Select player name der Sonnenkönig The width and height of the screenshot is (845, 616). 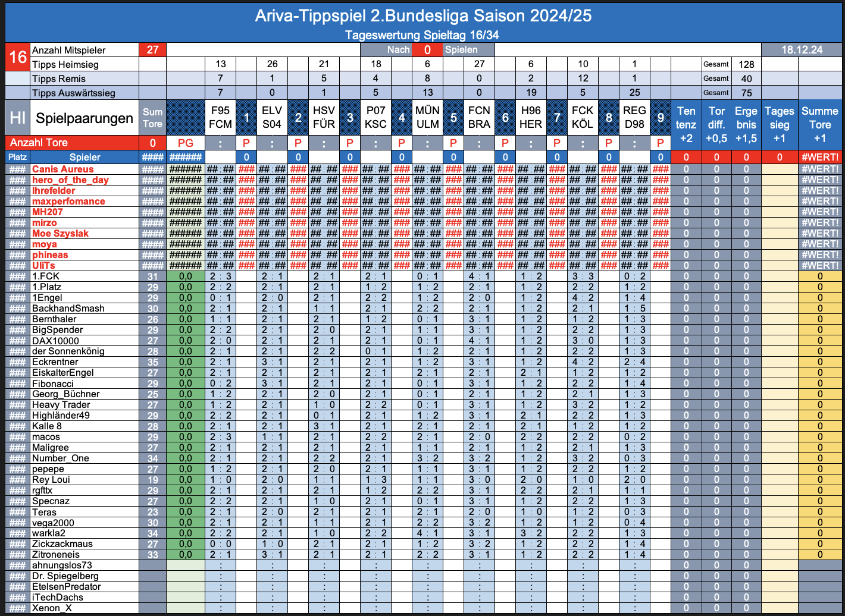click(68, 351)
